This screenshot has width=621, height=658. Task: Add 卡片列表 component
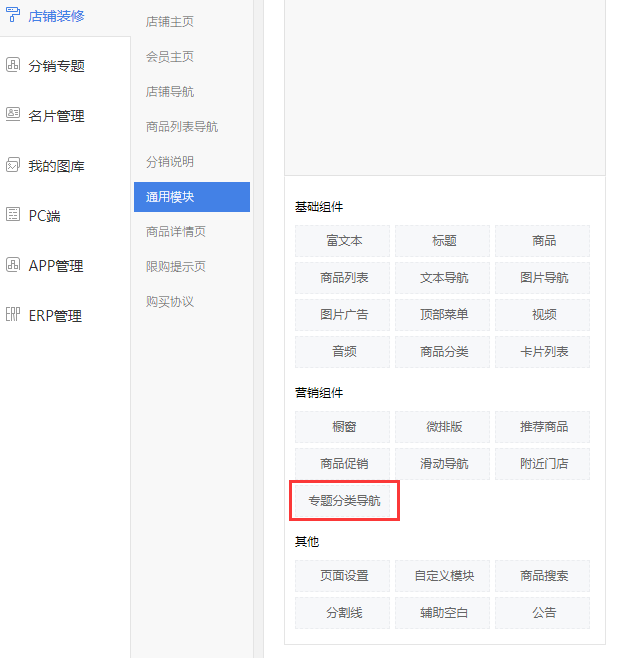click(x=542, y=352)
